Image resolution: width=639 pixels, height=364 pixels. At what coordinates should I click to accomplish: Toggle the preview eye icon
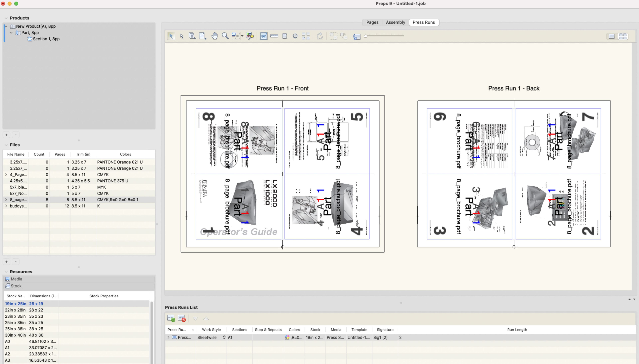click(x=263, y=36)
